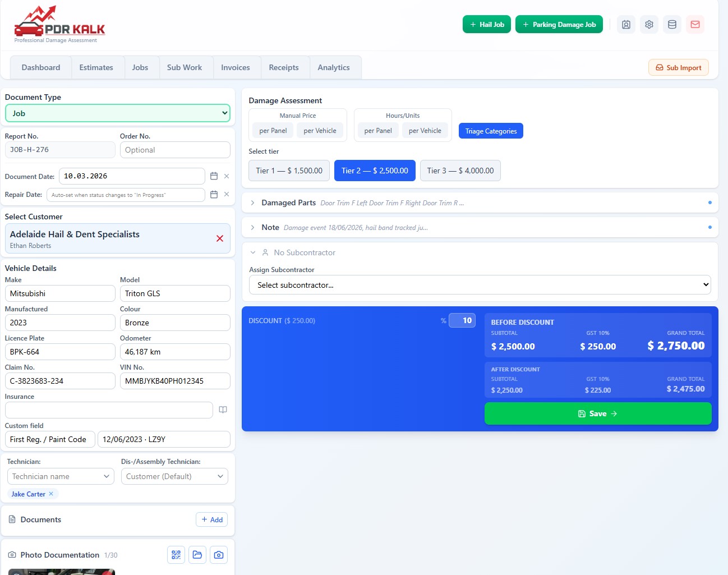Add a new document
The image size is (728, 575).
(212, 519)
